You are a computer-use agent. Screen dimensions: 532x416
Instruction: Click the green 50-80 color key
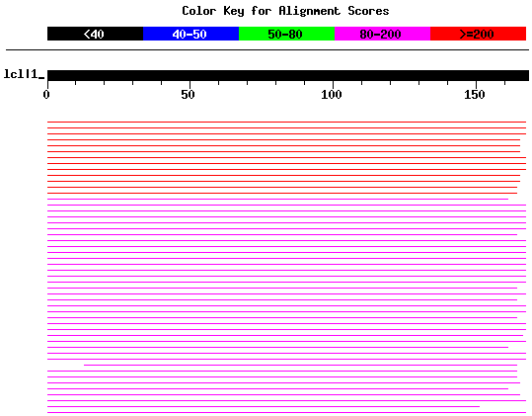[286, 34]
